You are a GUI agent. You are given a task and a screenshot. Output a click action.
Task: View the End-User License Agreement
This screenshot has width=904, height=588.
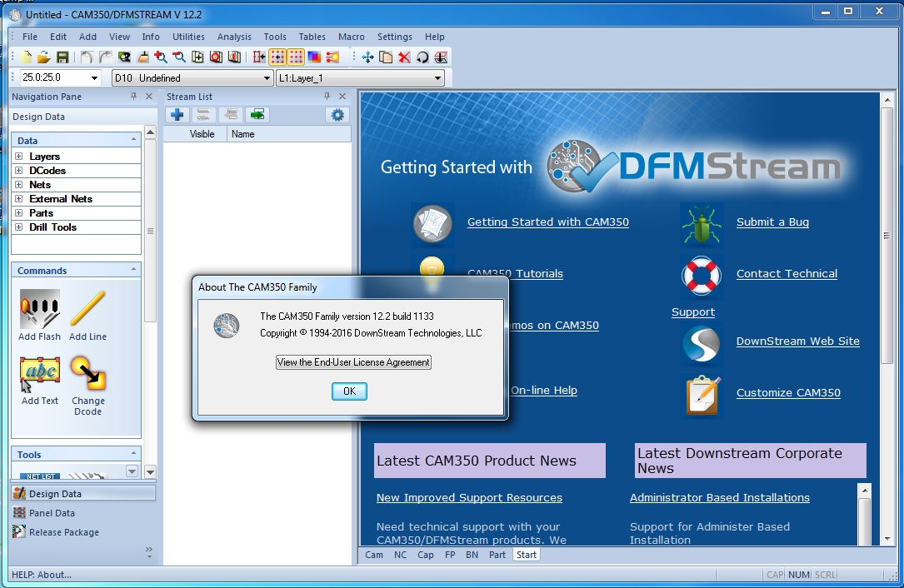click(353, 362)
